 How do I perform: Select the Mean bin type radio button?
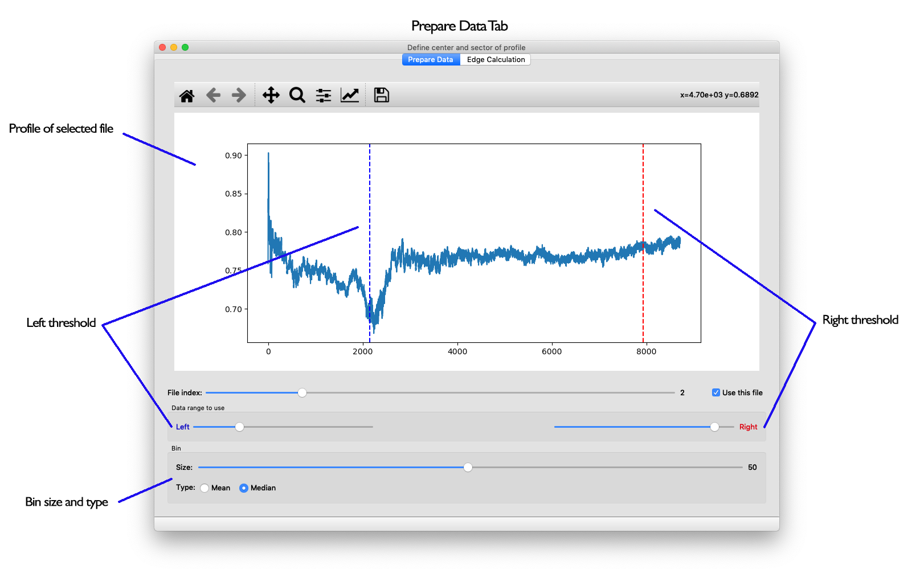[205, 488]
